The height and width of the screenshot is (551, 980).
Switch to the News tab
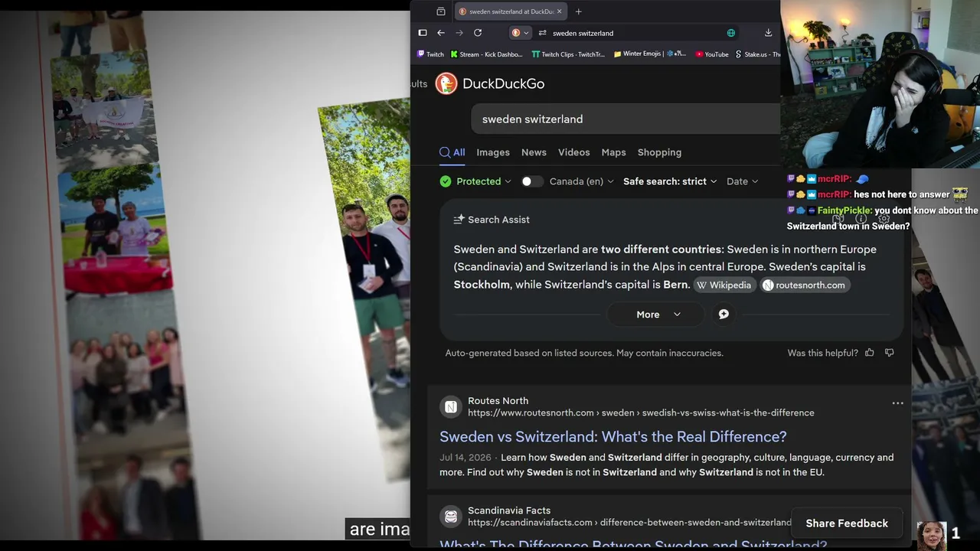pos(534,152)
